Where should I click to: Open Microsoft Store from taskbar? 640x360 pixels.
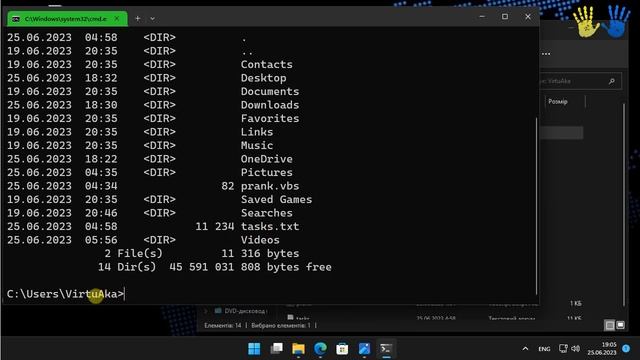pyautogui.click(x=342, y=349)
